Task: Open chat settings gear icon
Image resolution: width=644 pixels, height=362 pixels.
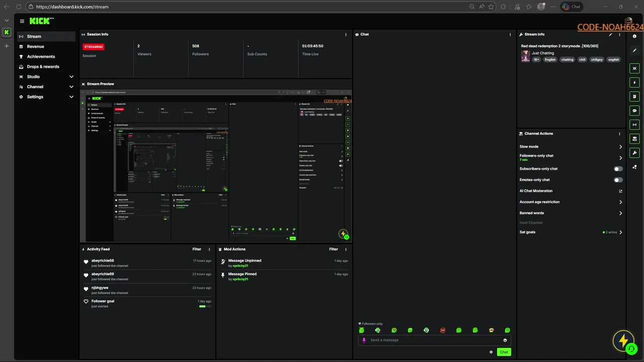Action: 491,352
